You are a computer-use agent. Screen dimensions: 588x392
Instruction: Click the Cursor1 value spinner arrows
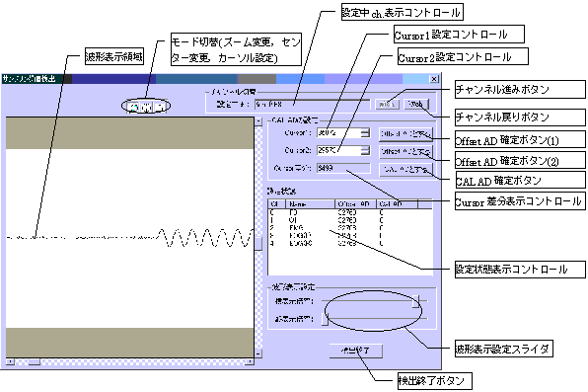click(x=365, y=133)
